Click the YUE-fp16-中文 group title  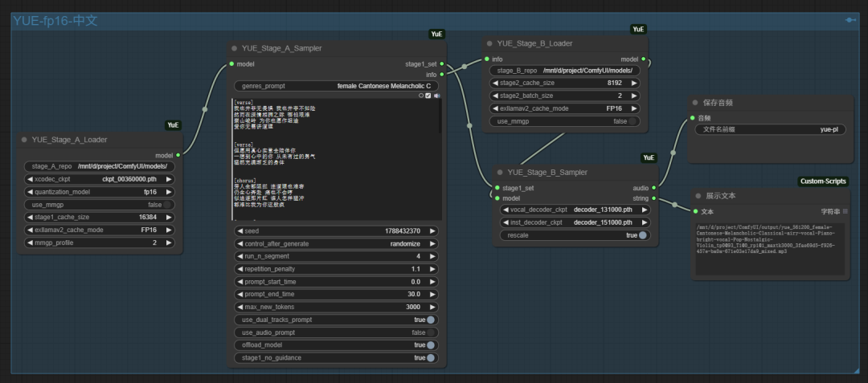point(55,21)
